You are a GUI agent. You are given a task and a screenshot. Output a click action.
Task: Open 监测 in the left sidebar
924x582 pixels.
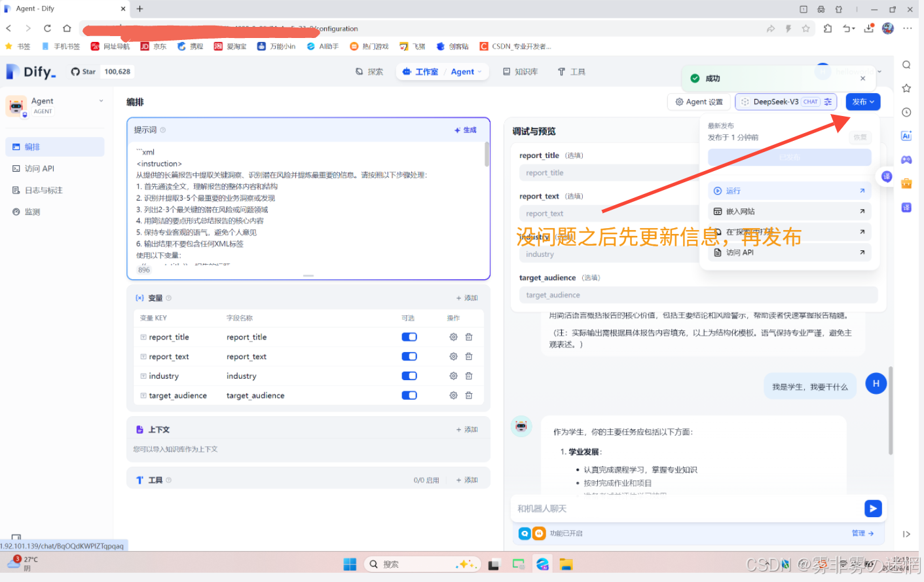pos(55,212)
